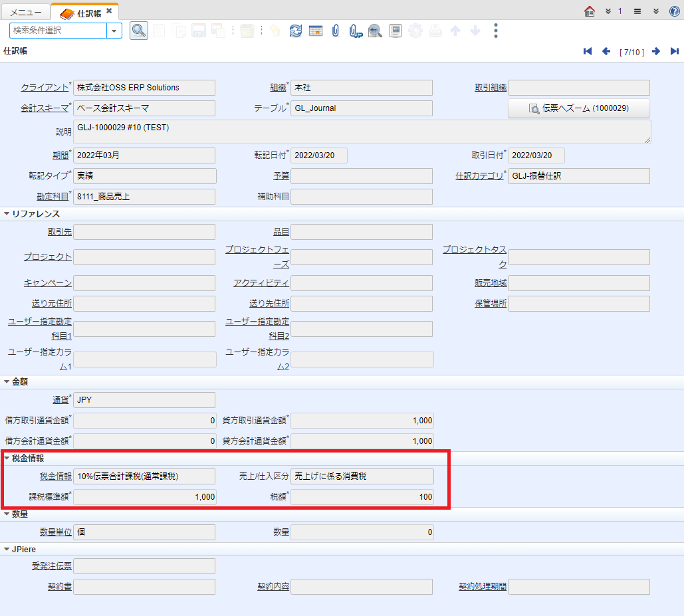Click the 転記日付 field 2022/03/20
The height and width of the screenshot is (616, 684).
tap(319, 155)
